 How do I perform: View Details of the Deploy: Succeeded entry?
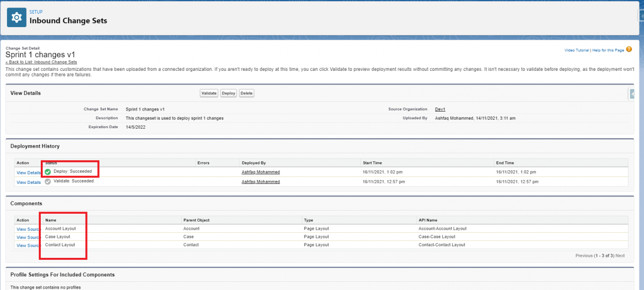[28, 172]
